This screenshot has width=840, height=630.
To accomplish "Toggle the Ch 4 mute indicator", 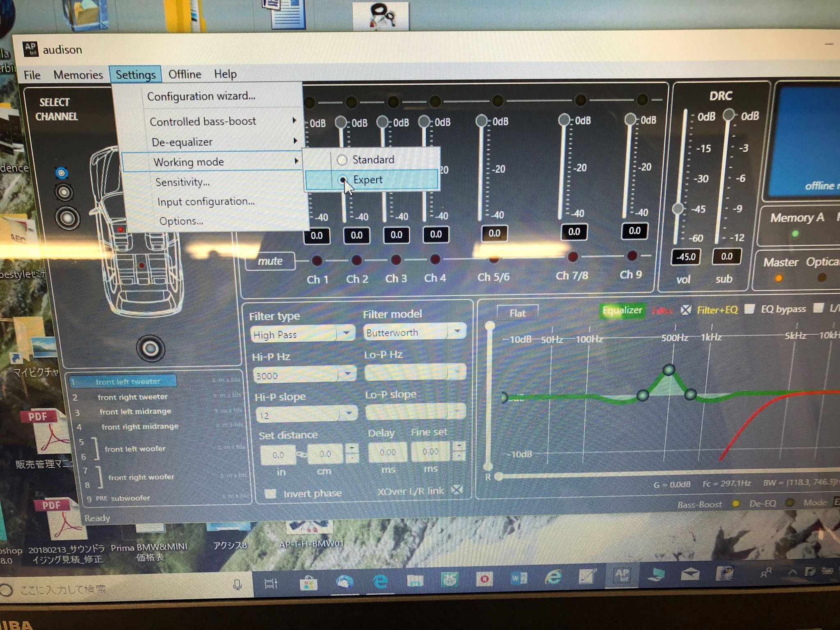I will click(435, 259).
